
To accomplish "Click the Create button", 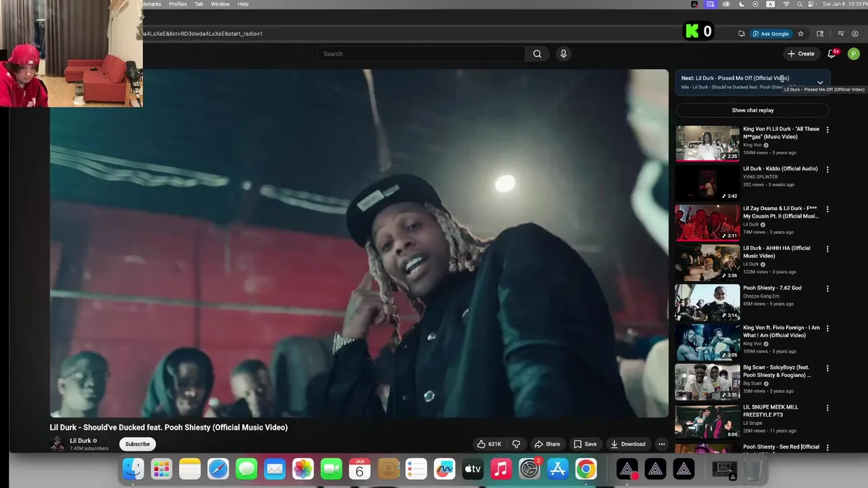I will (801, 54).
